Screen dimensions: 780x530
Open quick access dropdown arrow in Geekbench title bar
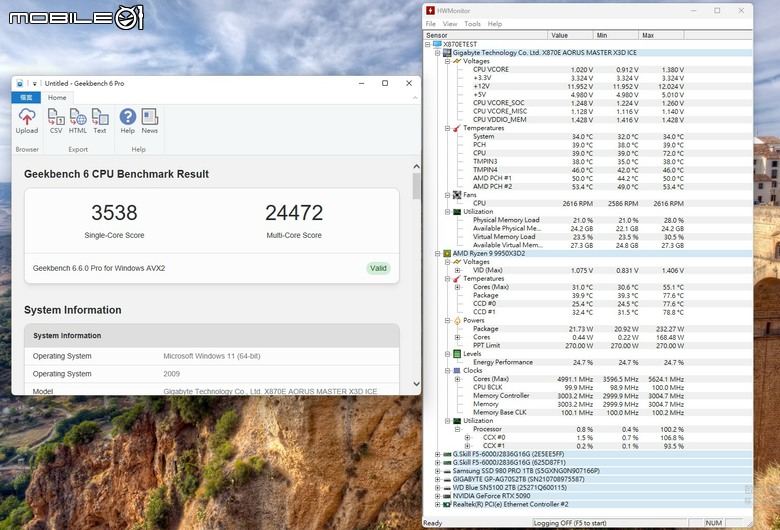(34, 84)
